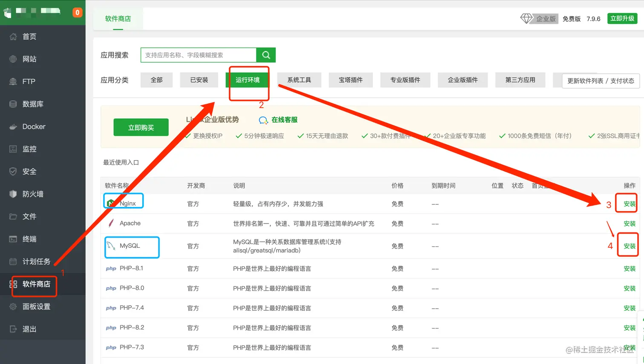The height and width of the screenshot is (364, 644).
Task: Open 安全 shield icon in sidebar
Action: (x=13, y=172)
